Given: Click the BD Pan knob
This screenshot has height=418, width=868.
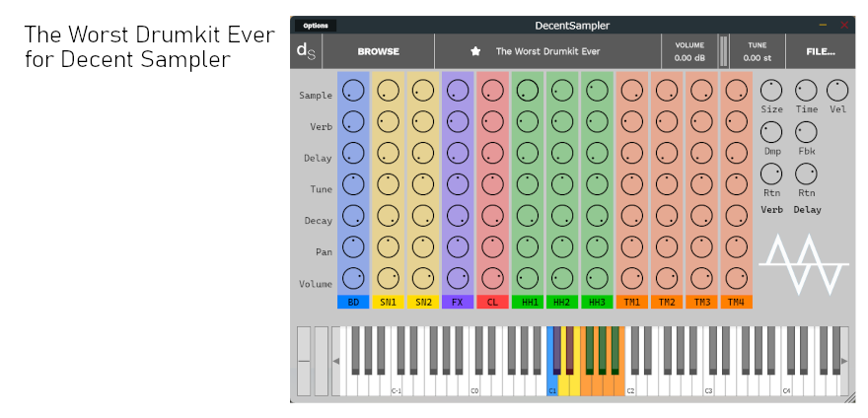Looking at the screenshot, I should (x=353, y=246).
